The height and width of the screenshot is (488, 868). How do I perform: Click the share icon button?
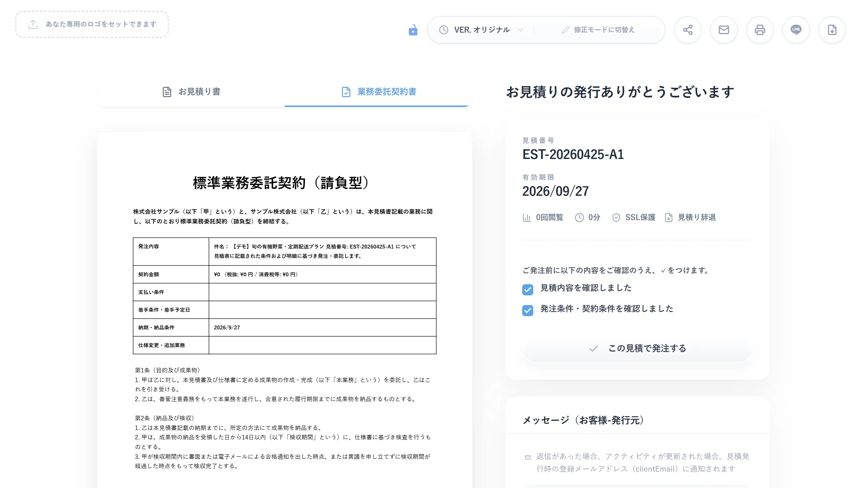[x=687, y=30]
